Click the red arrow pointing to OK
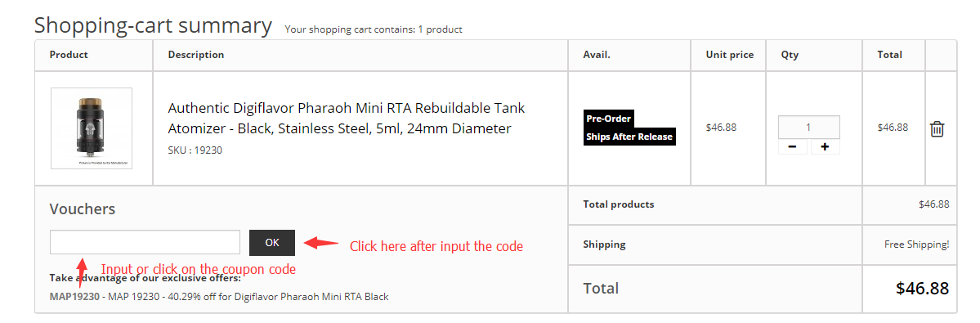 point(320,243)
